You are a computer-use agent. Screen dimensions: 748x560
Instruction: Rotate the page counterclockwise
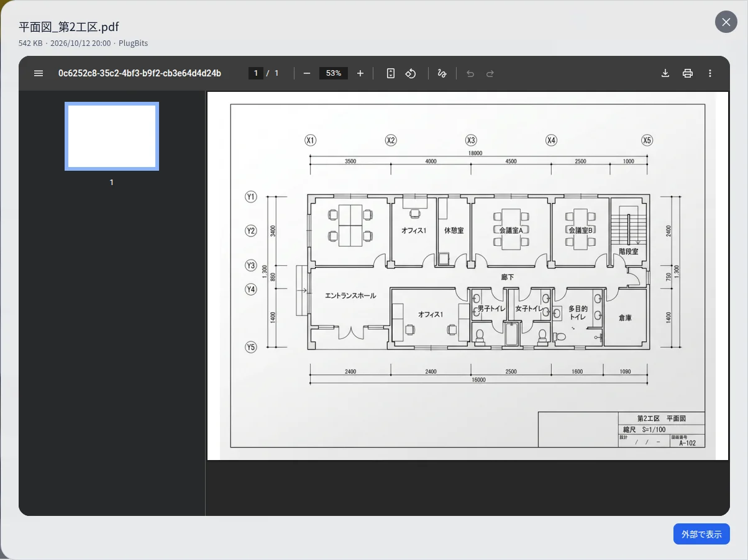click(411, 73)
